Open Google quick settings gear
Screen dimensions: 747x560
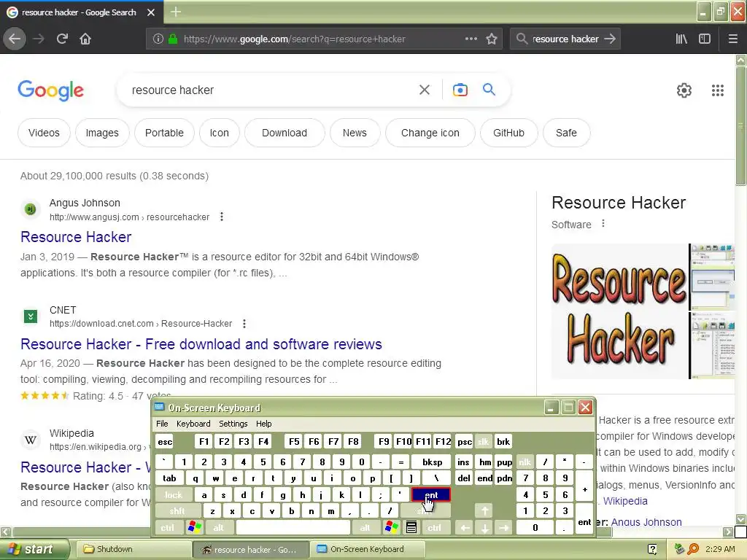[x=684, y=90]
